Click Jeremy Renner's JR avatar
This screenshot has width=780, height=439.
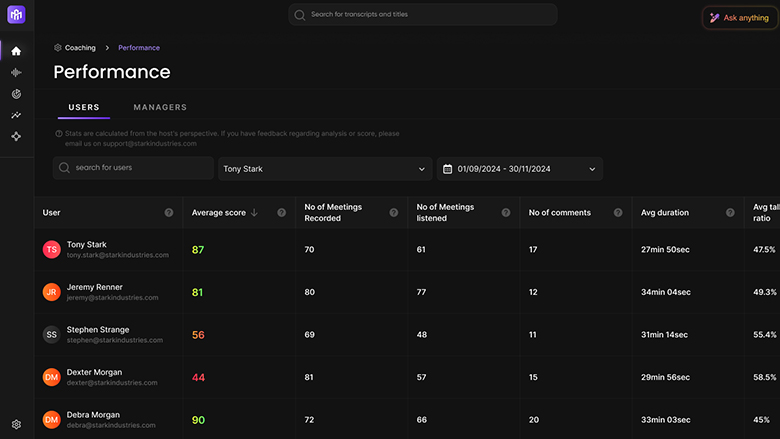point(51,292)
